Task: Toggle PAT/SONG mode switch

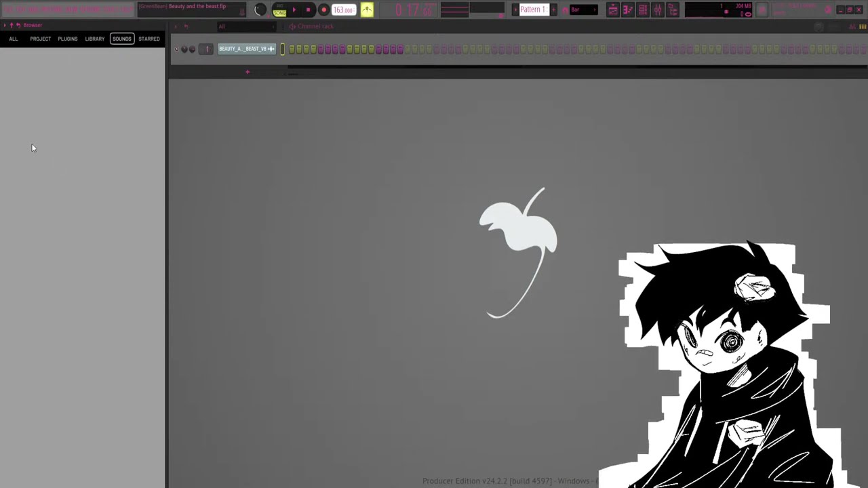Action: [279, 9]
